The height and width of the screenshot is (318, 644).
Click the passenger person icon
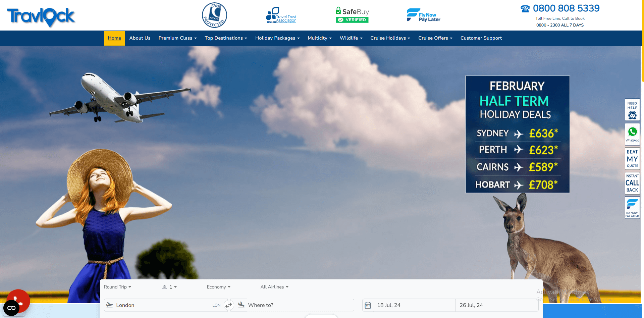164,287
